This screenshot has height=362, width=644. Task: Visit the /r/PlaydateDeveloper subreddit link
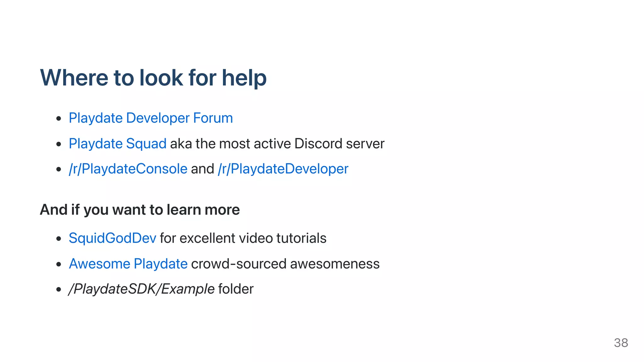click(283, 169)
